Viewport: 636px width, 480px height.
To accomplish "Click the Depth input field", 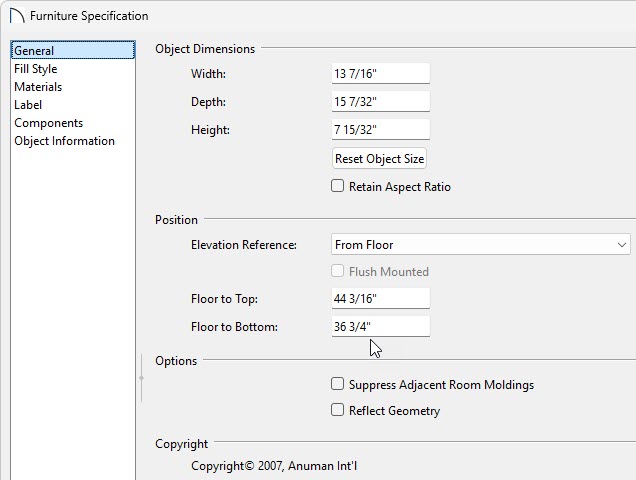I will pyautogui.click(x=380, y=101).
